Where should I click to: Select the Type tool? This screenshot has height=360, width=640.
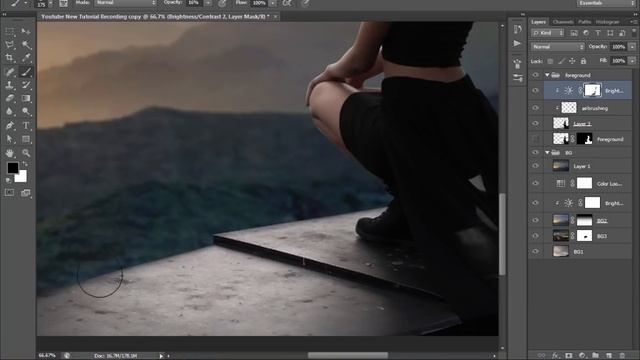point(26,125)
